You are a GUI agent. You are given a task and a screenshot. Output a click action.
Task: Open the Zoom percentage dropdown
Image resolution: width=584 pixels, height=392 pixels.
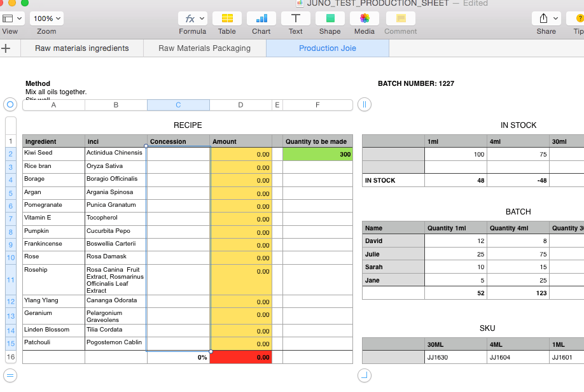(46, 18)
